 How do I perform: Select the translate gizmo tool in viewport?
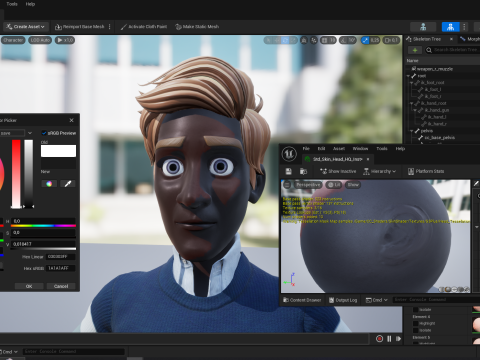pos(277,40)
